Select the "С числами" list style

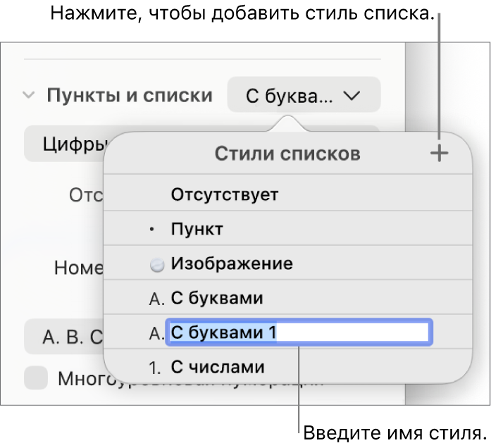click(x=287, y=366)
